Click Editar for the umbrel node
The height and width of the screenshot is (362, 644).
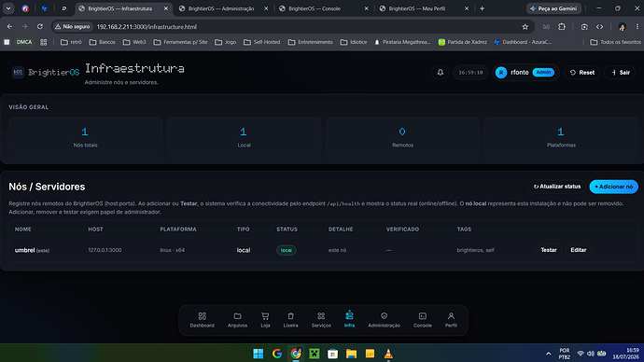coord(579,250)
